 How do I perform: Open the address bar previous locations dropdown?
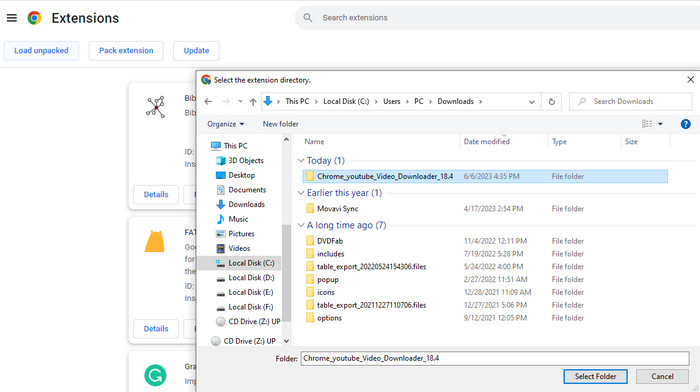(x=531, y=102)
